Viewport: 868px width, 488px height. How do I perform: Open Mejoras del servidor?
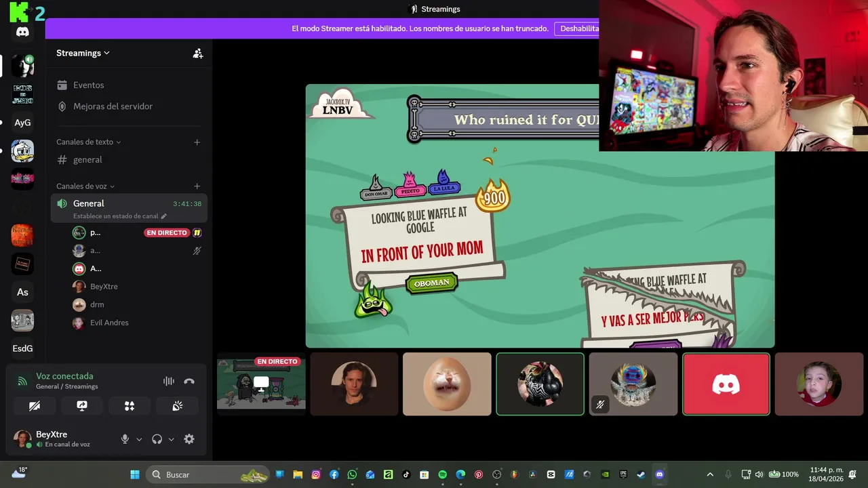point(129,106)
